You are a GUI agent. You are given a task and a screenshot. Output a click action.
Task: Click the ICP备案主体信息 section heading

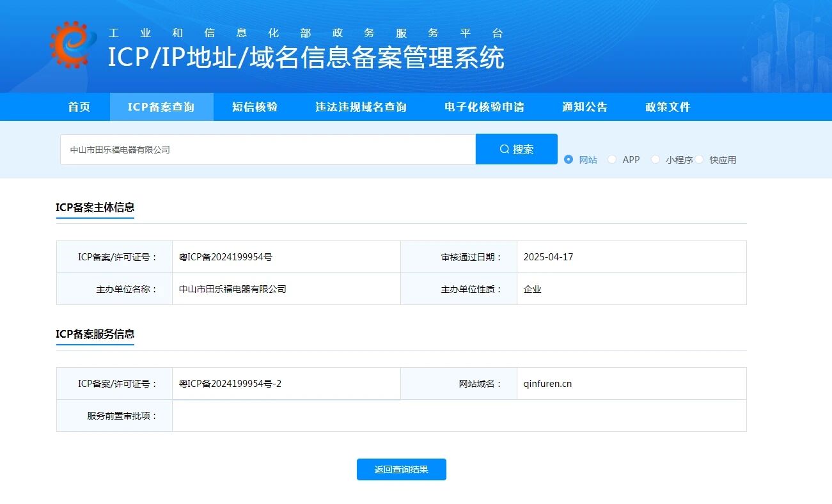95,207
